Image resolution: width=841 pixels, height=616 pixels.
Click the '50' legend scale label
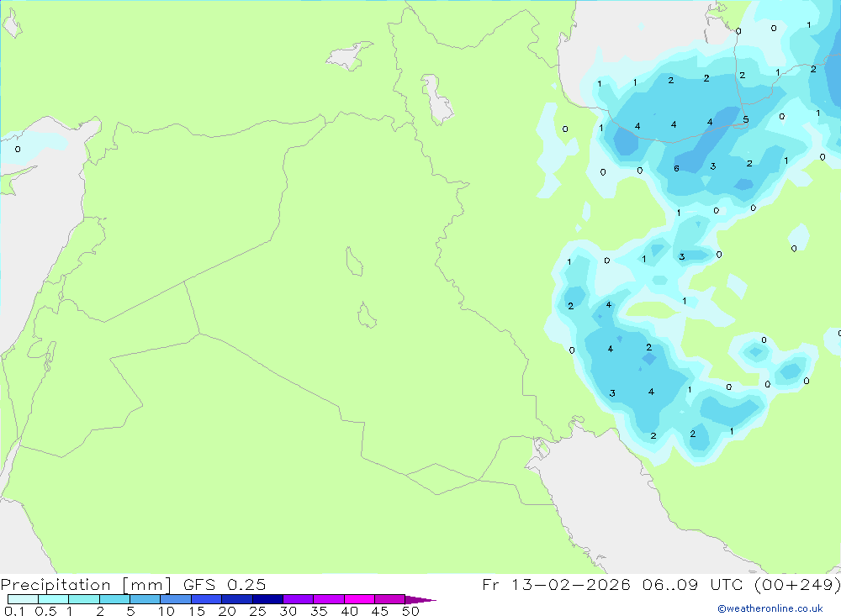tap(411, 611)
